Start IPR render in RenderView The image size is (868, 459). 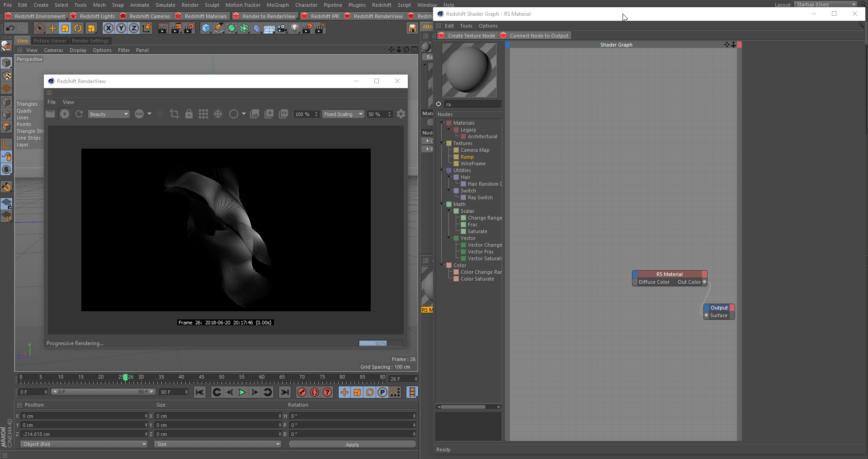(65, 114)
